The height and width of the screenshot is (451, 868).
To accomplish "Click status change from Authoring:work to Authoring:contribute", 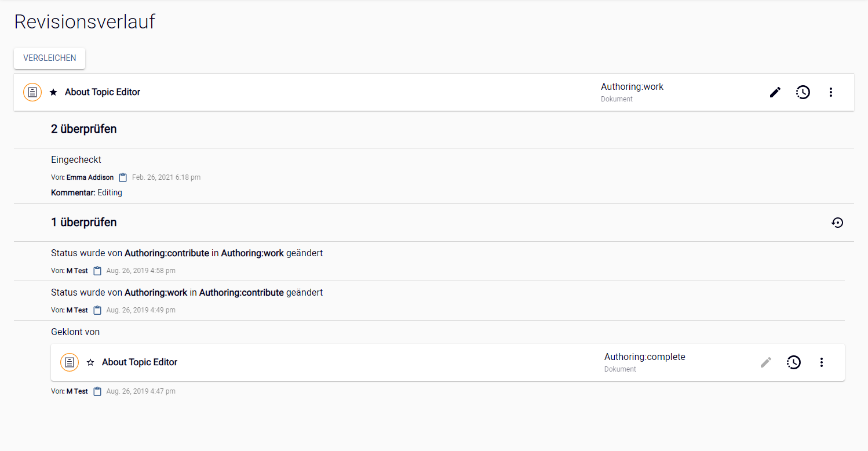I will coord(187,293).
